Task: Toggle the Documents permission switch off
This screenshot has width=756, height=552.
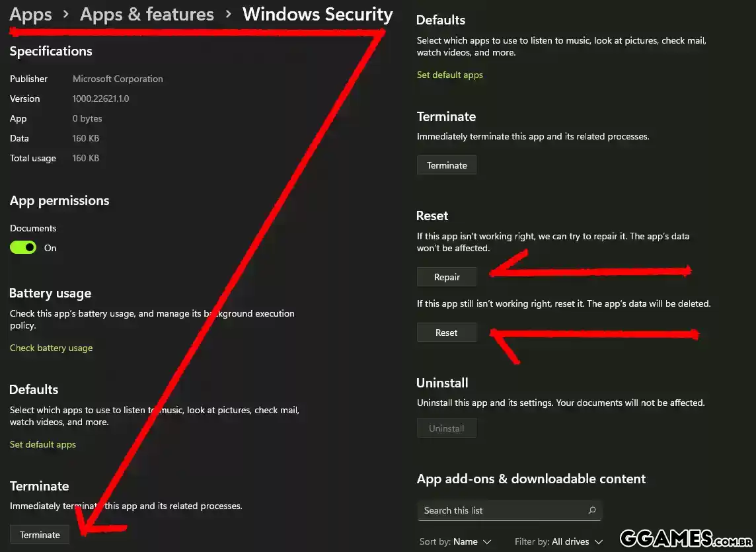Action: click(x=23, y=248)
